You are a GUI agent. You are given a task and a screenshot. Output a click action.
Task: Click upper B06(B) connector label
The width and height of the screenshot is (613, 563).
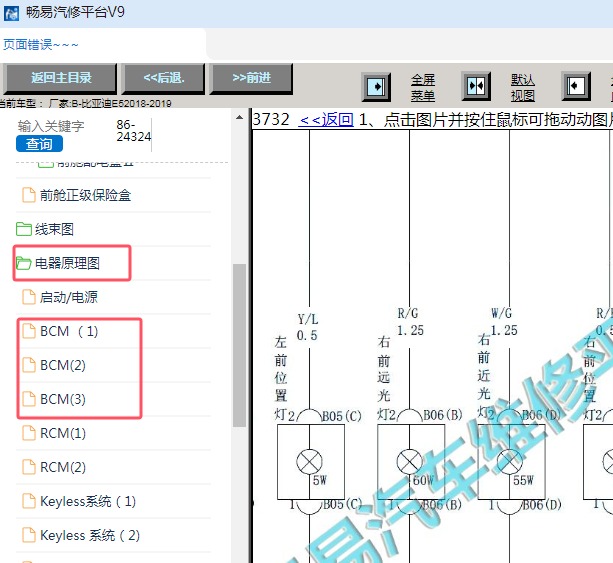click(x=443, y=414)
